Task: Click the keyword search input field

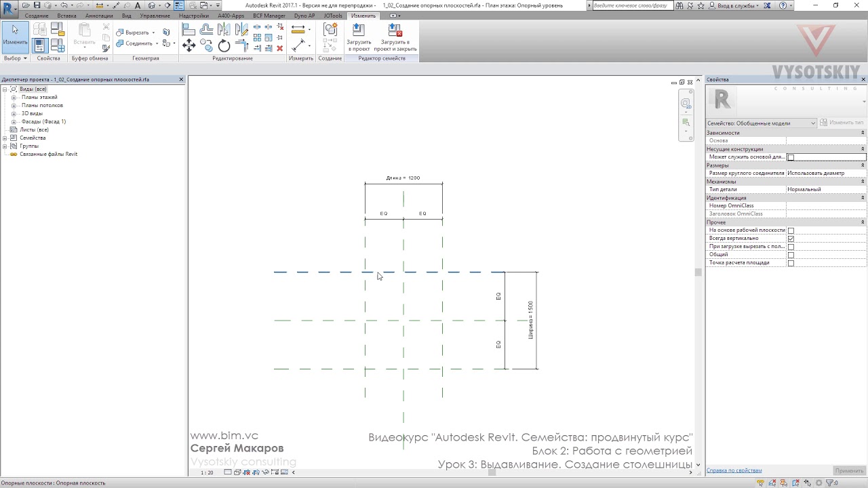Action: [x=633, y=5]
